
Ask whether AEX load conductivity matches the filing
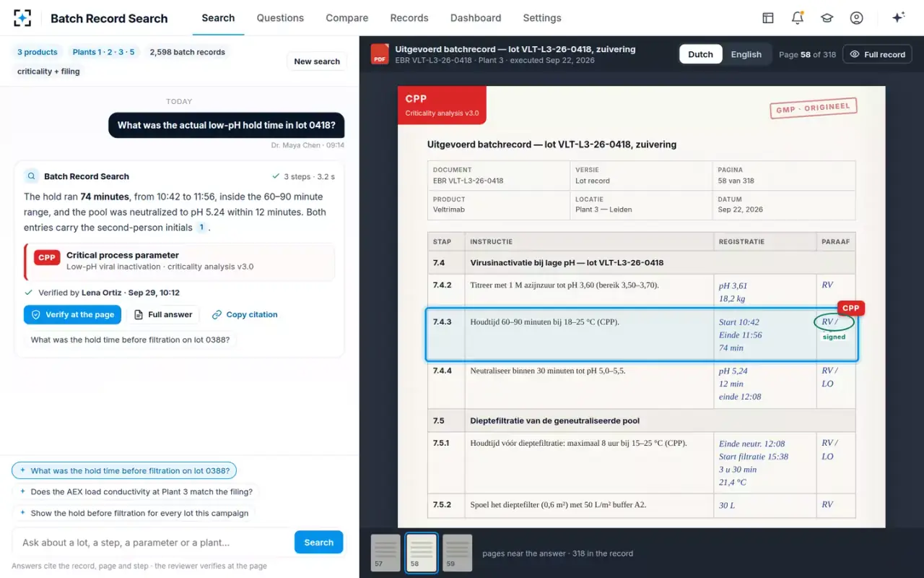136,492
